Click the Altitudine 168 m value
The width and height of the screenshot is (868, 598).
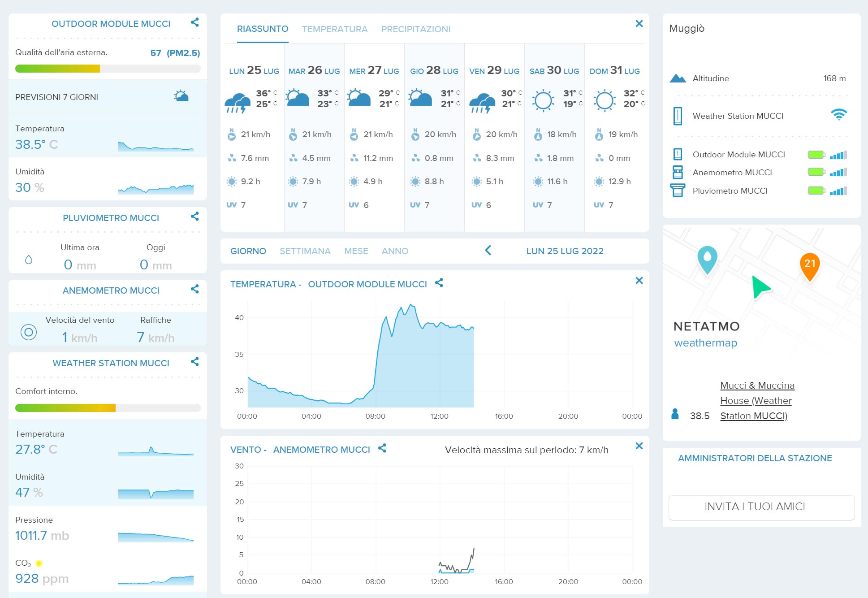click(834, 78)
